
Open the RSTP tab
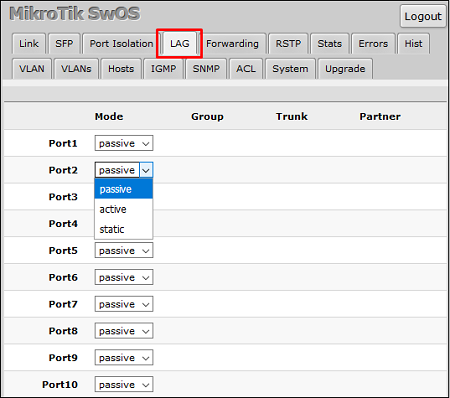pyautogui.click(x=288, y=44)
